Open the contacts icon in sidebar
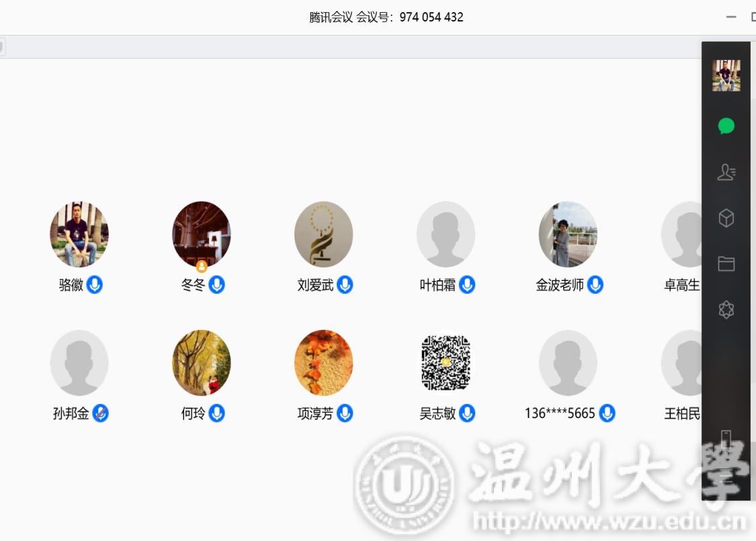 tap(726, 172)
